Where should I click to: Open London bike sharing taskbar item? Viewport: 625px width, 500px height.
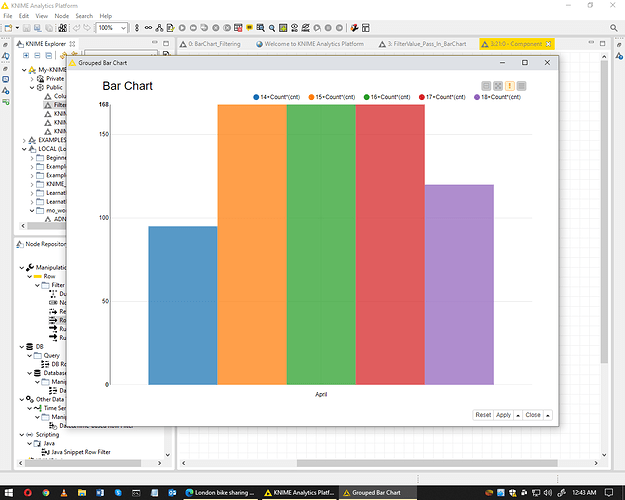pyautogui.click(x=220, y=492)
